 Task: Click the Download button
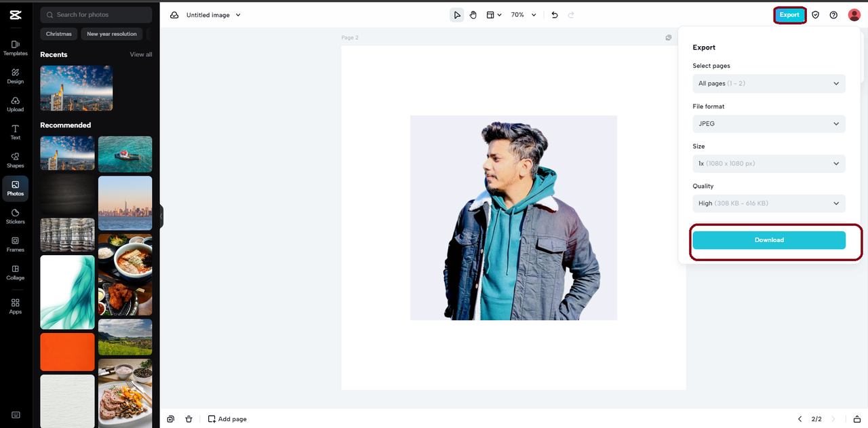(x=769, y=240)
